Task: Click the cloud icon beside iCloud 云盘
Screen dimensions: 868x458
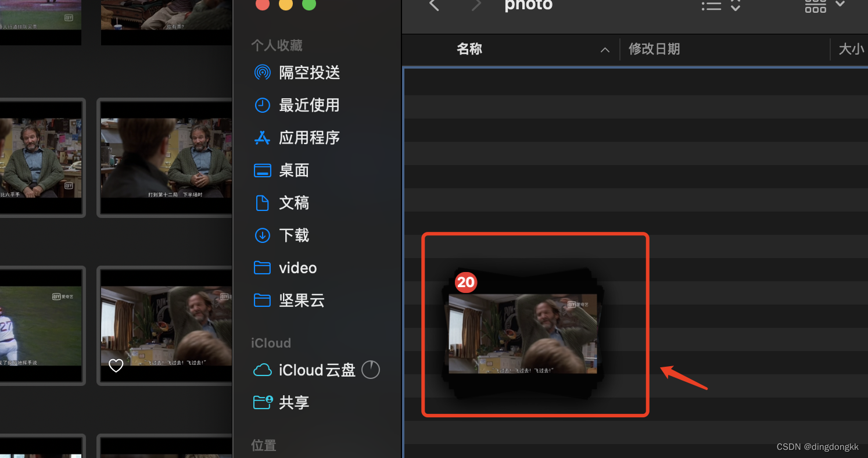Action: pyautogui.click(x=263, y=370)
